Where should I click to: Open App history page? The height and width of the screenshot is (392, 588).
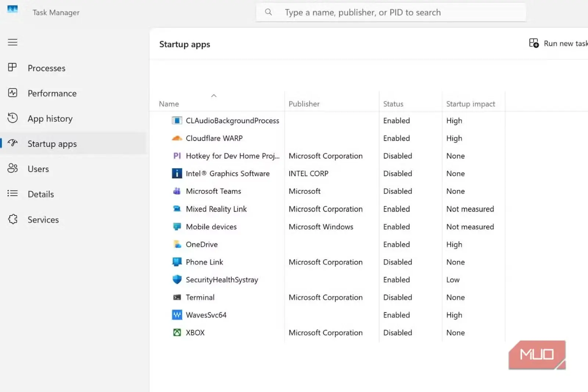(x=50, y=119)
